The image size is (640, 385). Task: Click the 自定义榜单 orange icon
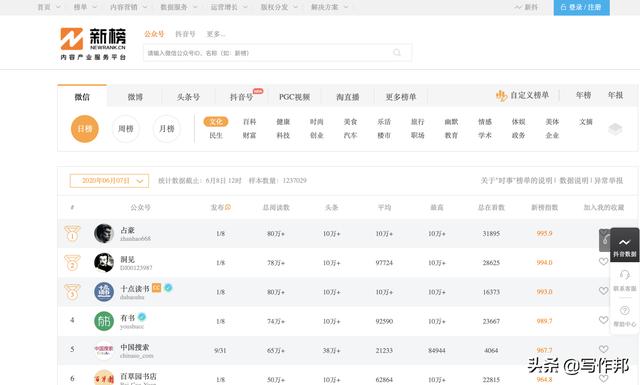tap(501, 96)
